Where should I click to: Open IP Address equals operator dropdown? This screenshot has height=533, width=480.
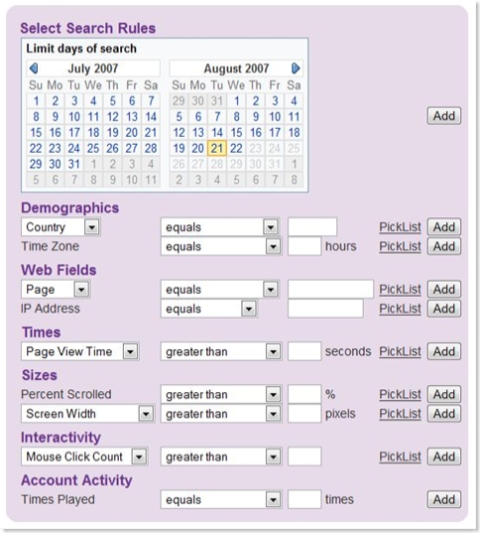tap(249, 309)
